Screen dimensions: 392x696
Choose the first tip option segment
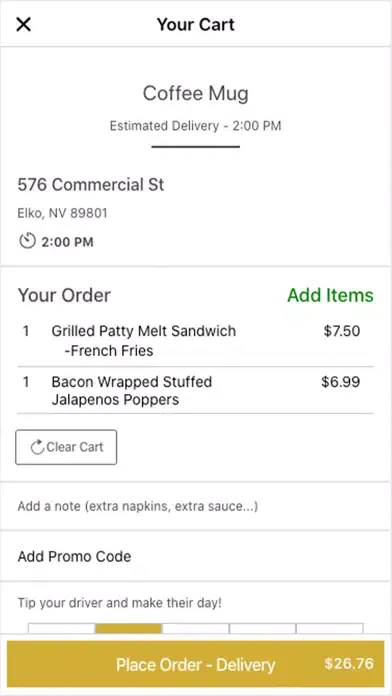coord(62,629)
